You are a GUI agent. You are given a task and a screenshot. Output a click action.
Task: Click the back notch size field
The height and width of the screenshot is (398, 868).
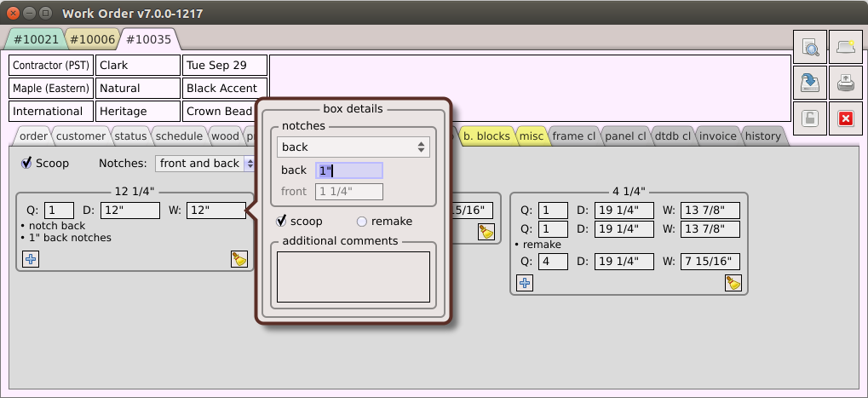pos(348,170)
